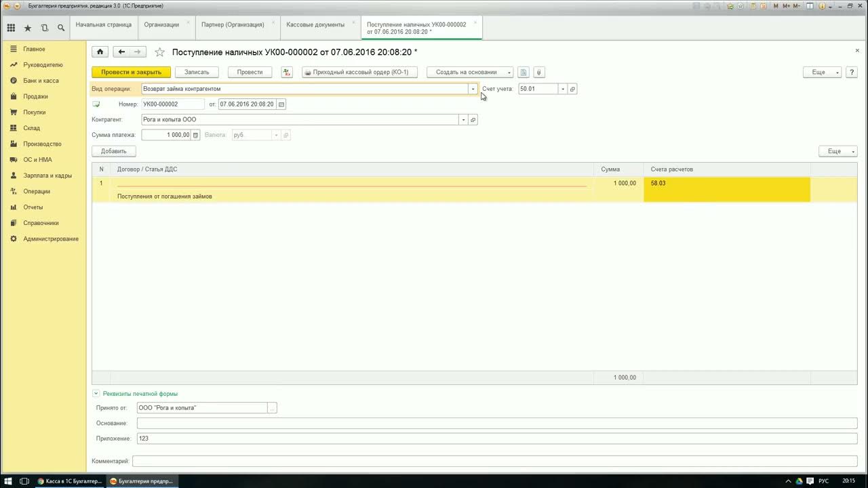Select the 58.03 account cell
Screen dimensions: 868x488
pos(727,190)
